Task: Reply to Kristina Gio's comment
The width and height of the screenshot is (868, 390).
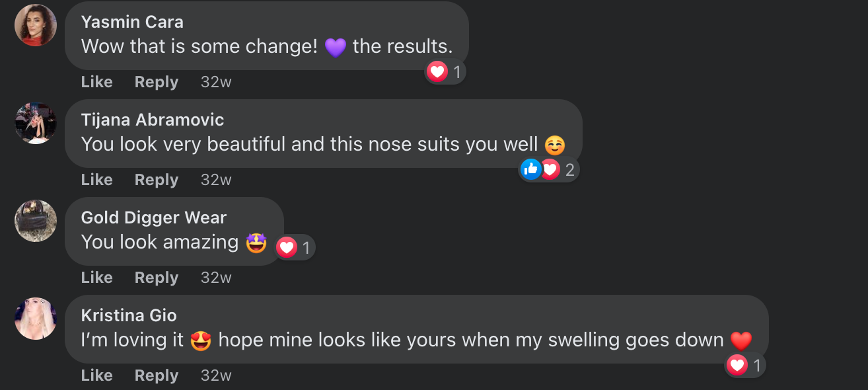Action: click(157, 375)
